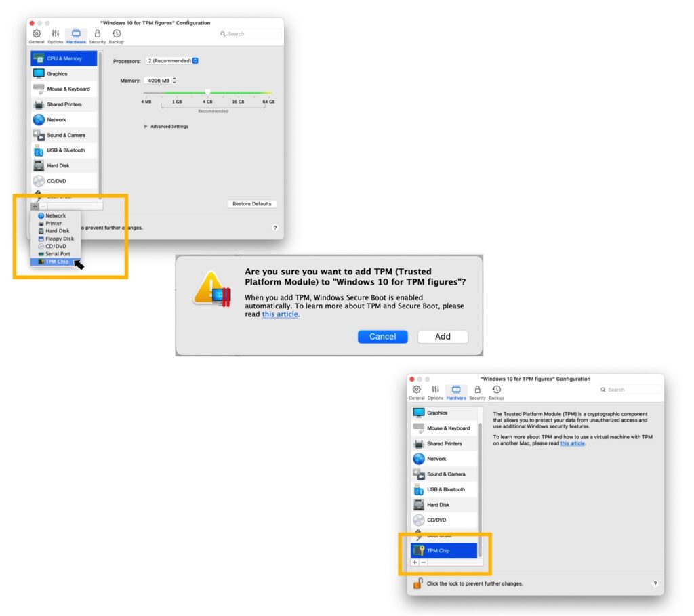Viewport: 694px width, 616px height.
Task: Click the Graphics icon in the top sidebar
Action: [x=39, y=74]
